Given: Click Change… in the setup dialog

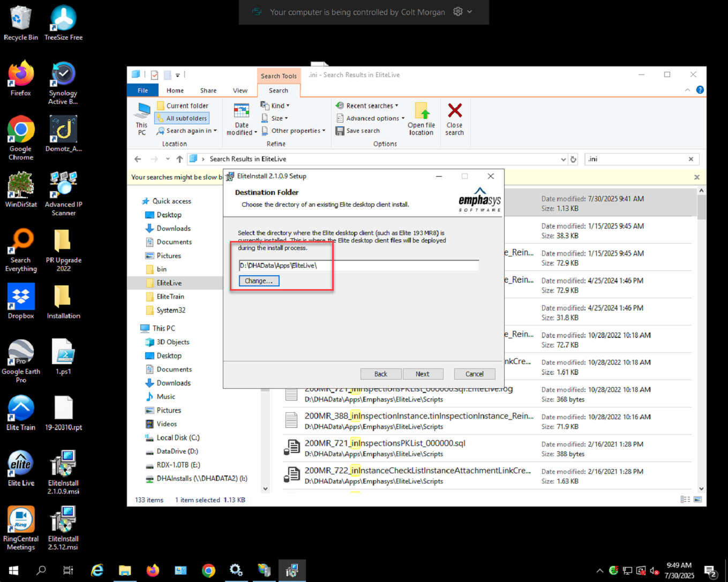Looking at the screenshot, I should click(259, 281).
